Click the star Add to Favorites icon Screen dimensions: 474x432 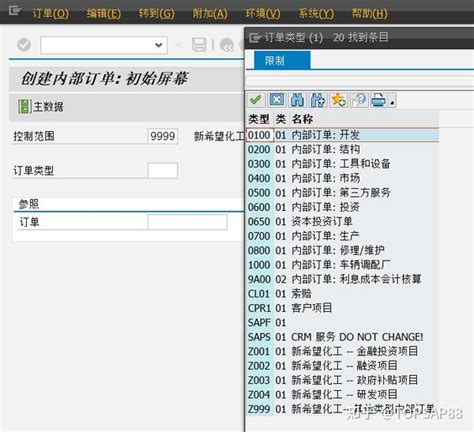tap(338, 100)
